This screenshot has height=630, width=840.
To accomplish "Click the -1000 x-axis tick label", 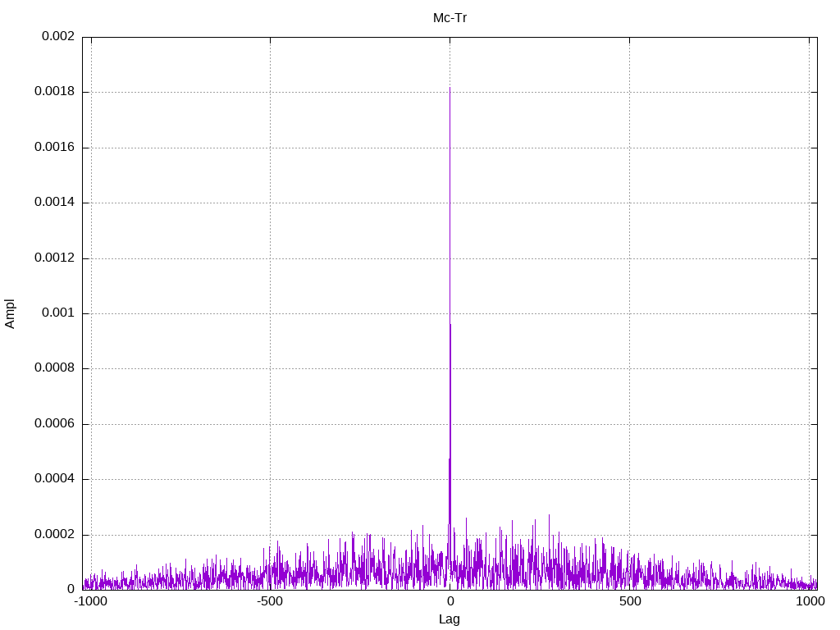I will pos(90,601).
